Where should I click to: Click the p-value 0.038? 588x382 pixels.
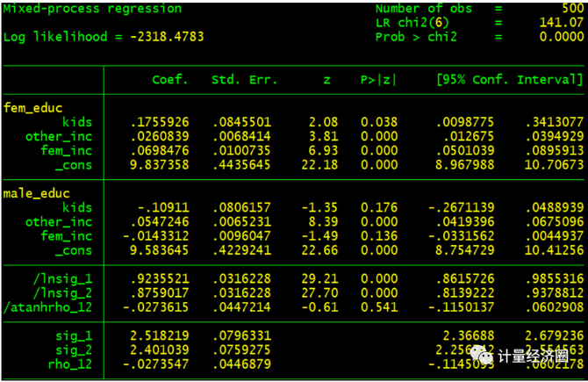[x=379, y=122]
